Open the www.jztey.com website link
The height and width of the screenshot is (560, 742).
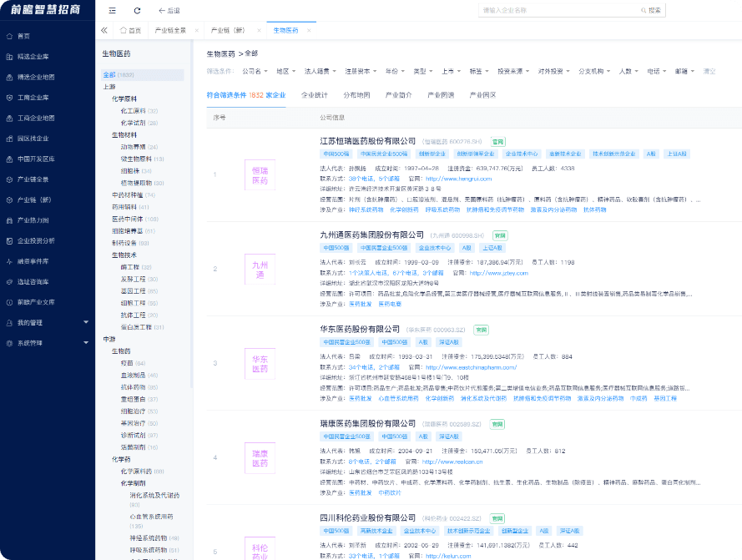click(x=499, y=273)
